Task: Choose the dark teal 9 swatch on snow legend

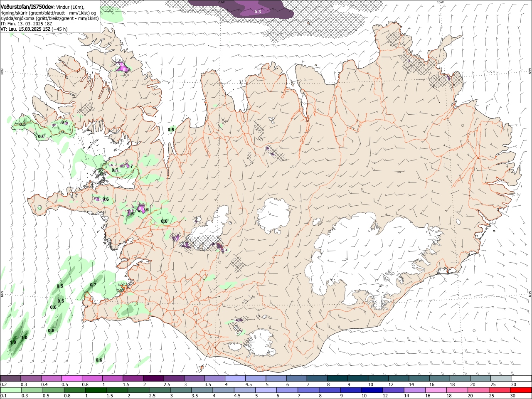Action: (x=358, y=379)
